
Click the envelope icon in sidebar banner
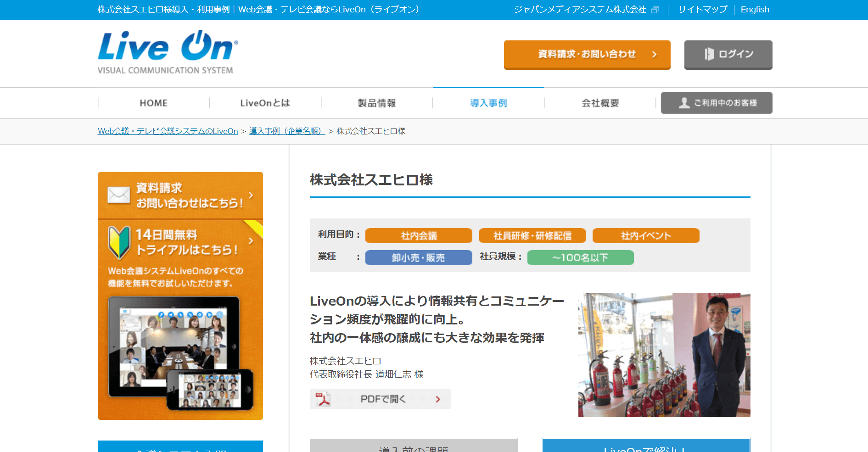(119, 195)
